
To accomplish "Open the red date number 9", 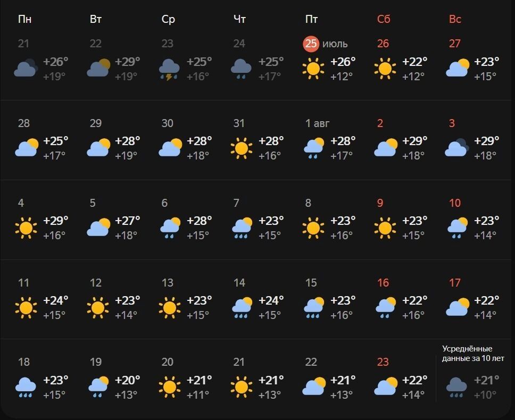I will pyautogui.click(x=380, y=203).
